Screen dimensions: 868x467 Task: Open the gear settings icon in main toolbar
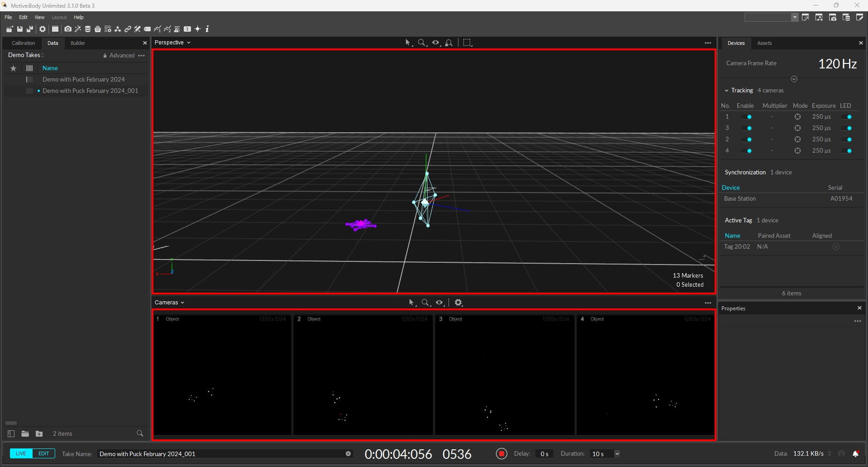pos(43,29)
